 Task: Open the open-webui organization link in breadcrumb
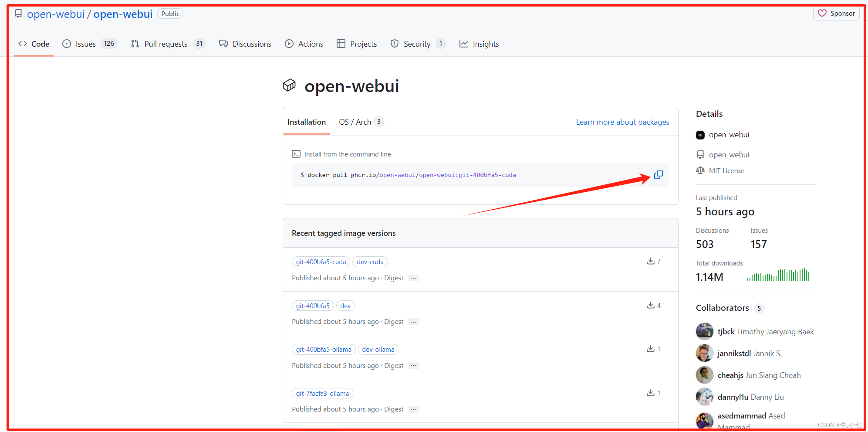[56, 14]
